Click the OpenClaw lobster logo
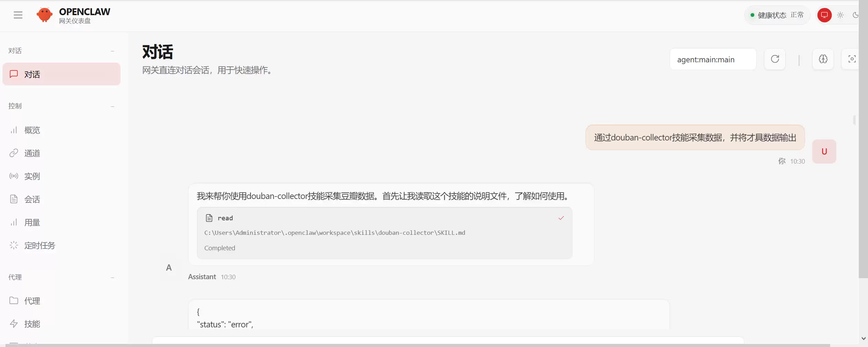 pyautogui.click(x=44, y=15)
